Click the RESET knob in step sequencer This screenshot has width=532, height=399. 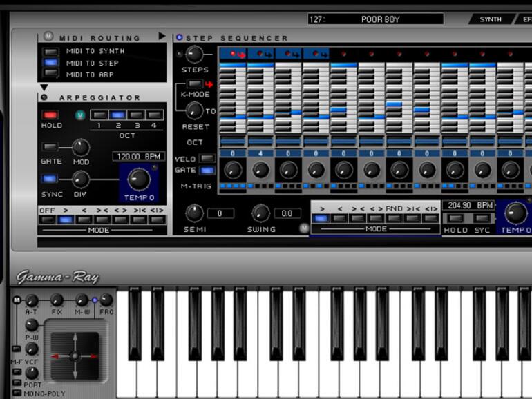tap(195, 110)
